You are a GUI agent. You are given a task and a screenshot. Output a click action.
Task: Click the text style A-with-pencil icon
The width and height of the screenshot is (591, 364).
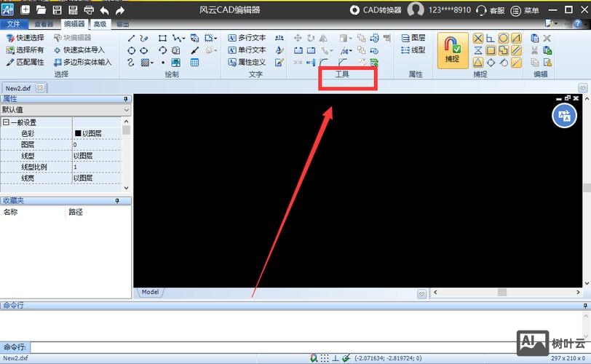[x=279, y=50]
